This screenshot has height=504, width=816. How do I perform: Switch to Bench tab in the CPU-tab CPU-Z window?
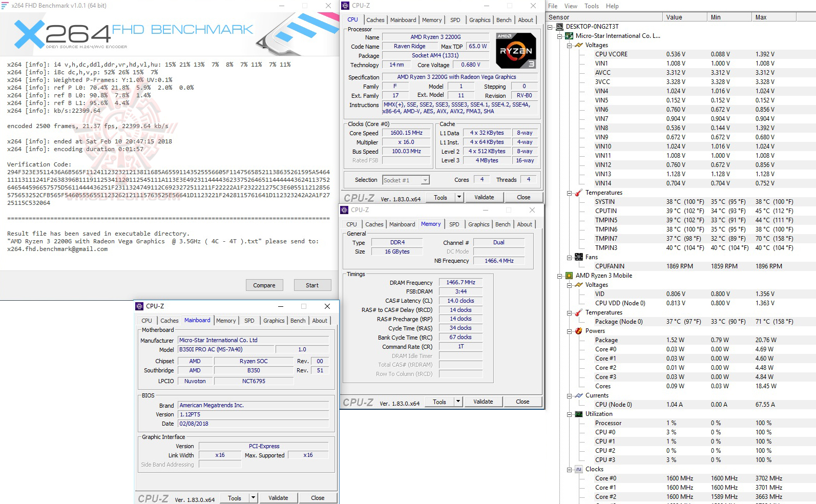[504, 20]
